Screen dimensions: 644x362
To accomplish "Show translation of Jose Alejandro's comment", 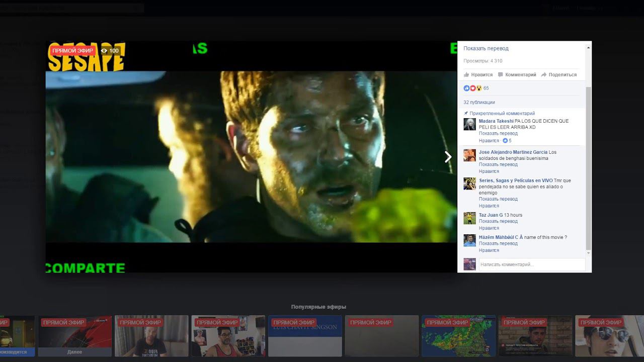I will pos(498,164).
